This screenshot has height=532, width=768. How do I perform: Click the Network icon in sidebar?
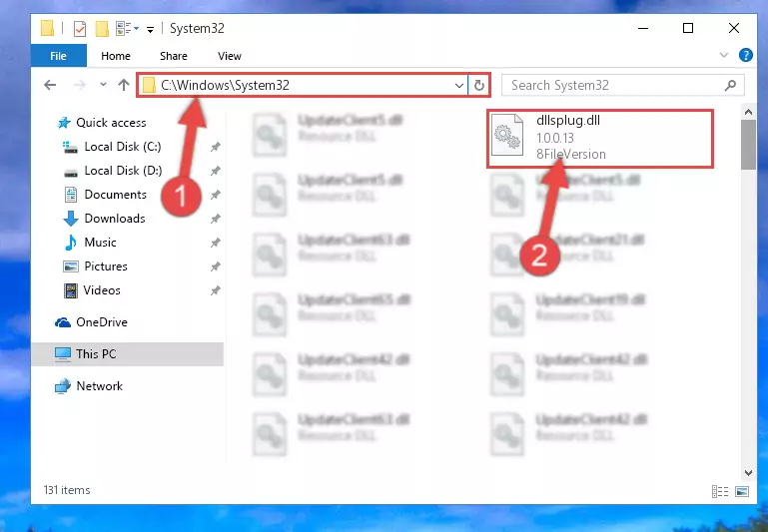click(x=63, y=386)
